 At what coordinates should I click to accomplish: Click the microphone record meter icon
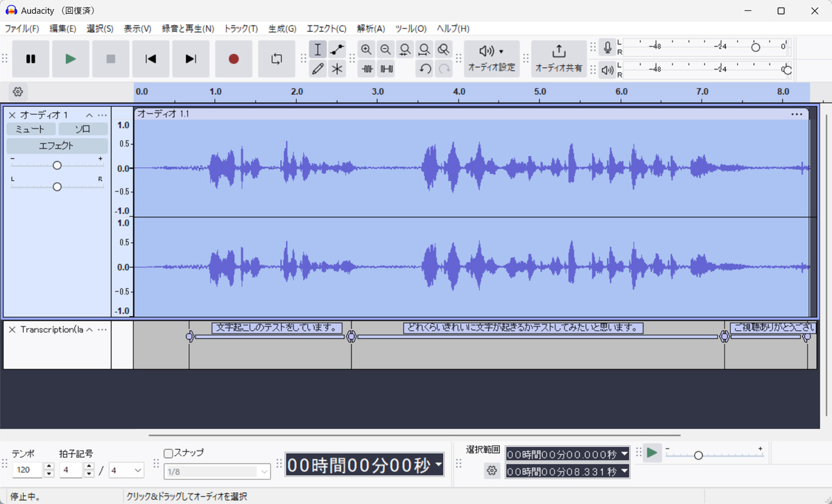click(607, 47)
